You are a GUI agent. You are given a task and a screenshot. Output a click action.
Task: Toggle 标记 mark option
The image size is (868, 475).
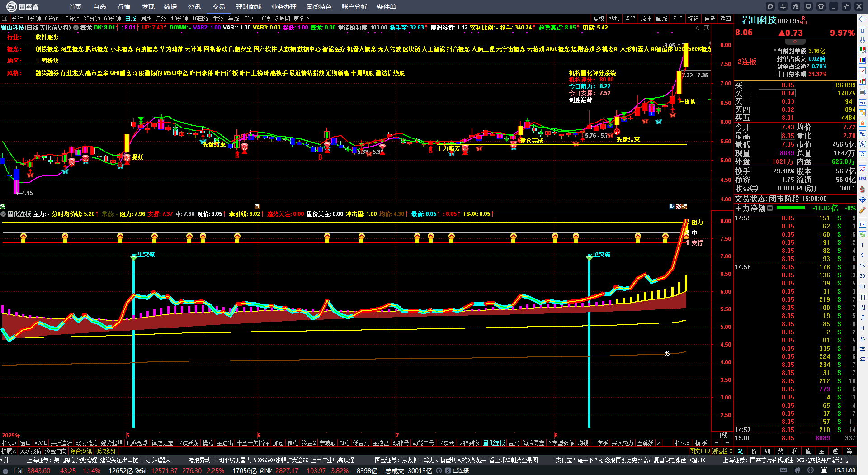coord(693,19)
